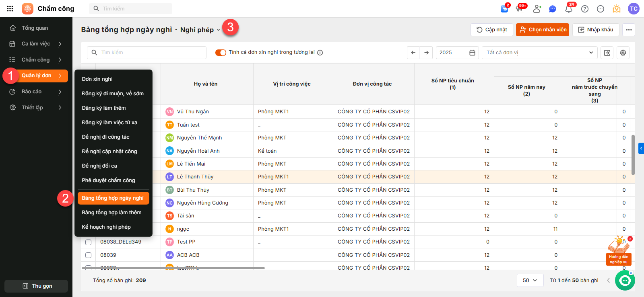
Task: Open 'Kế hoạch nghỉ phép' menu item
Action: (x=106, y=227)
